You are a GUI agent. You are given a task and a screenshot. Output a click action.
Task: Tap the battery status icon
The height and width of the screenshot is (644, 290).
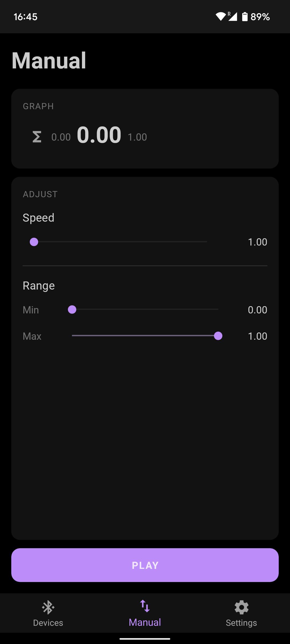click(245, 17)
